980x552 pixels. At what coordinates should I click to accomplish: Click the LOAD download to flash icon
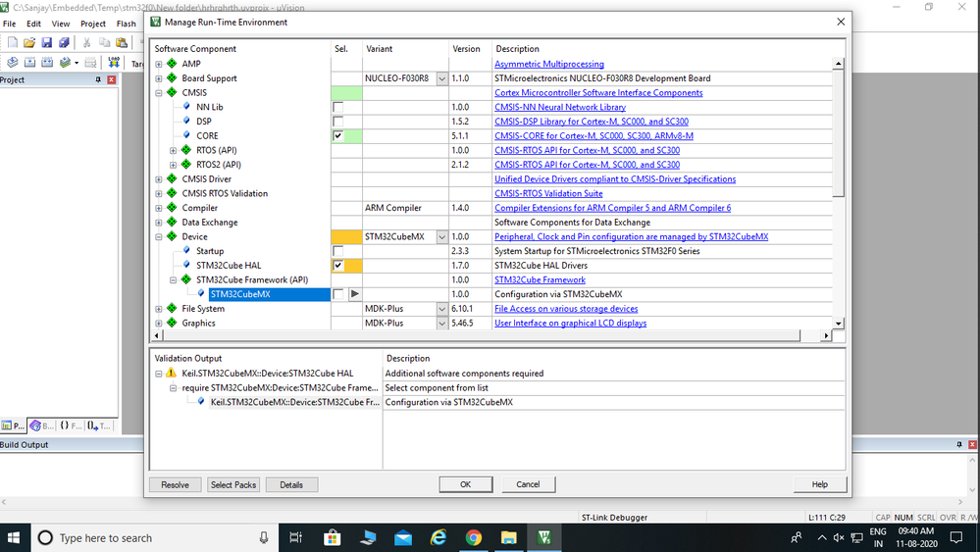click(x=114, y=63)
